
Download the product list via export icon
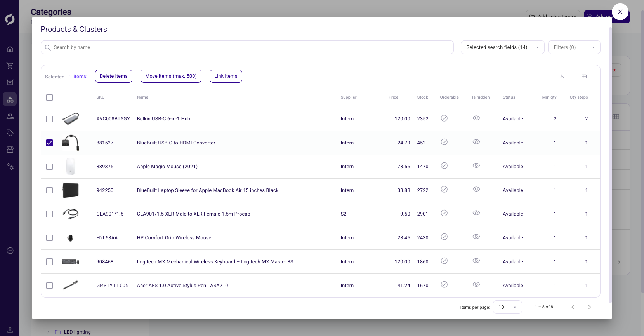click(x=562, y=77)
